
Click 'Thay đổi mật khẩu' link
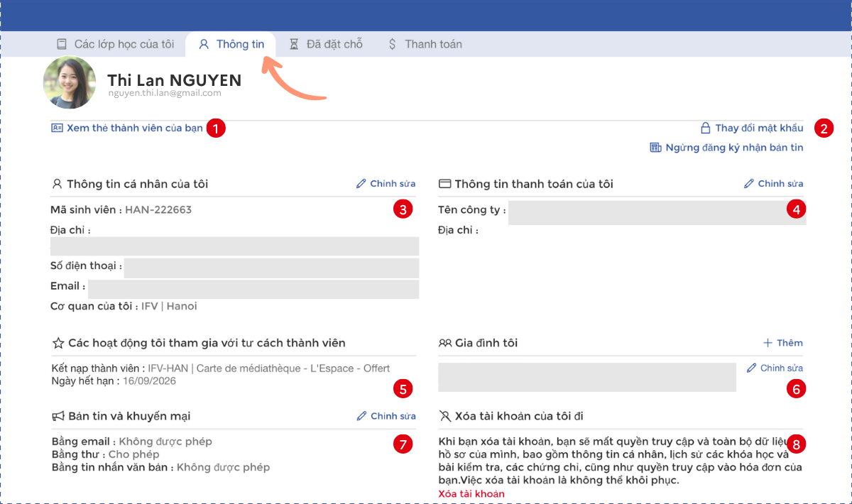[x=759, y=128]
